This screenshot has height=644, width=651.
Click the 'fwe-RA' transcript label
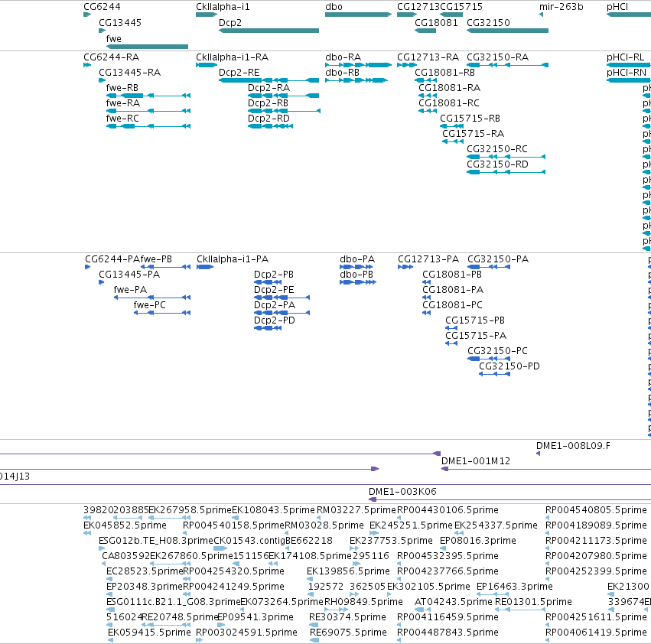tap(123, 103)
